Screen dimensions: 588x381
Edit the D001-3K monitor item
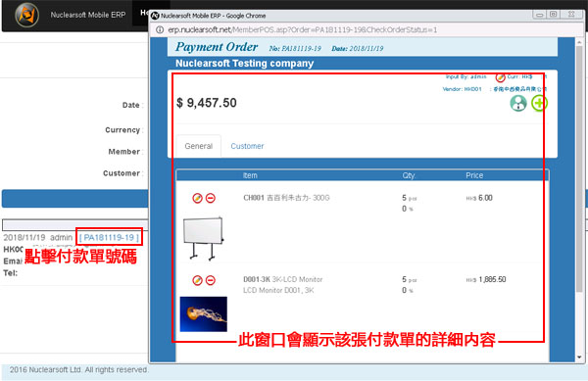point(197,280)
